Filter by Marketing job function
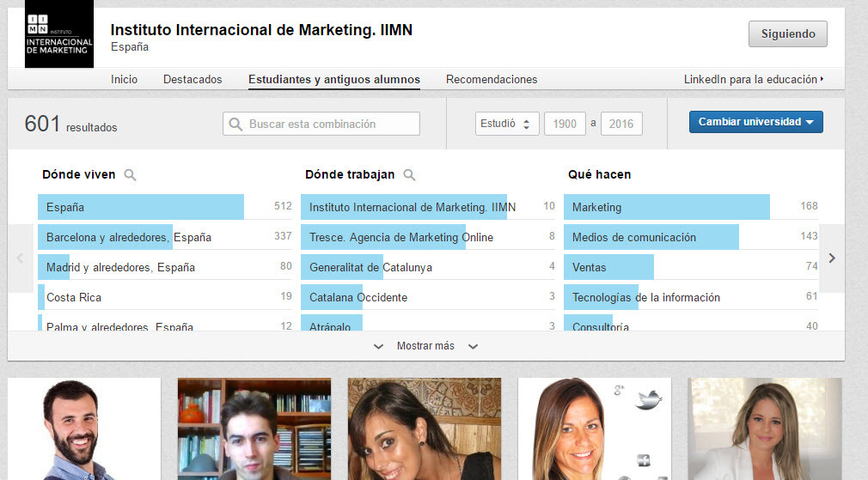This screenshot has width=868, height=480. click(691, 207)
